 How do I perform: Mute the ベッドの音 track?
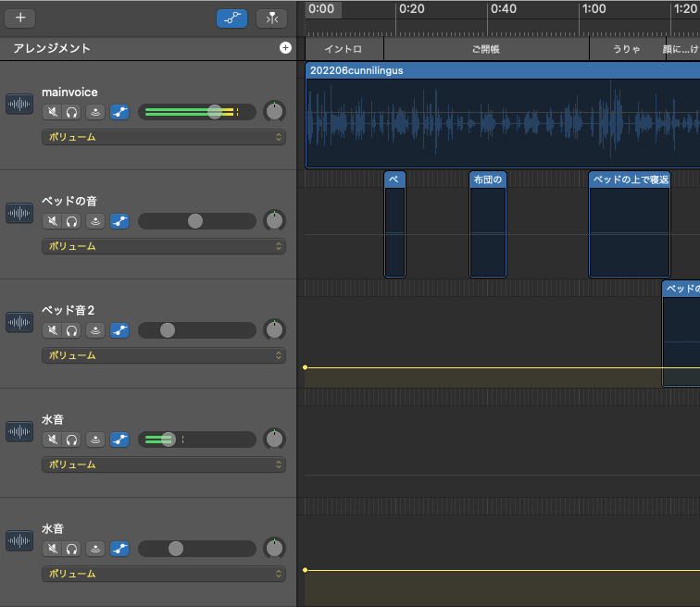[52, 221]
